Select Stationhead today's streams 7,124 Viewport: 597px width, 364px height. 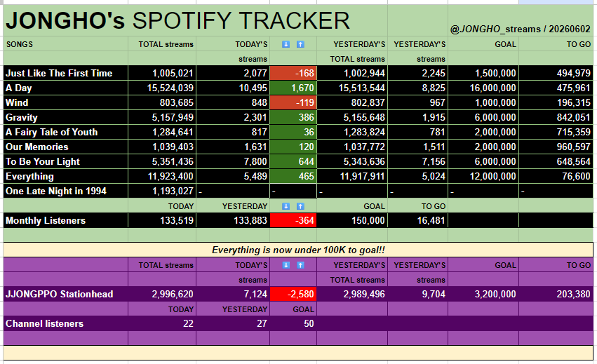[233, 294]
